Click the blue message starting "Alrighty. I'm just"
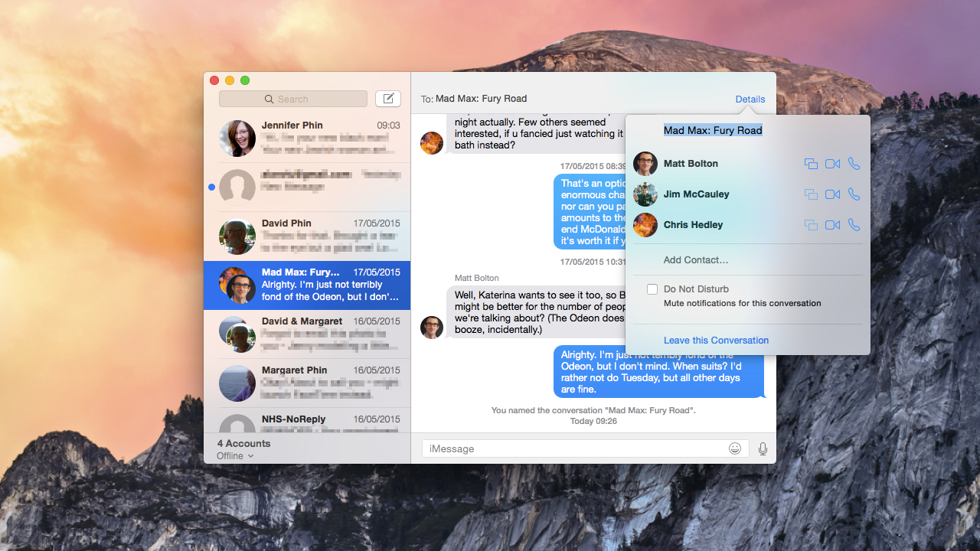This screenshot has height=551, width=980. click(x=659, y=372)
